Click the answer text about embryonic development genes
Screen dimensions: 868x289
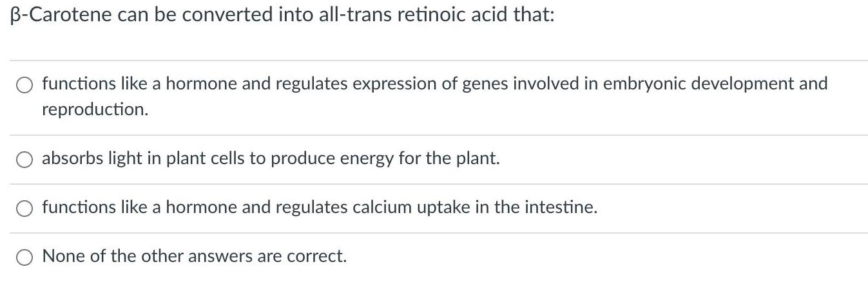[x=435, y=96]
